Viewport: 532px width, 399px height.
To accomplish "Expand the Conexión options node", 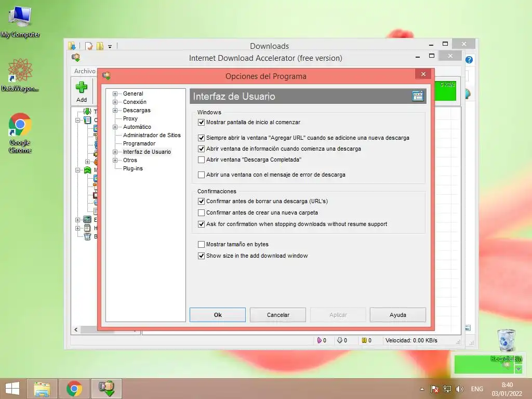I will pyautogui.click(x=115, y=102).
